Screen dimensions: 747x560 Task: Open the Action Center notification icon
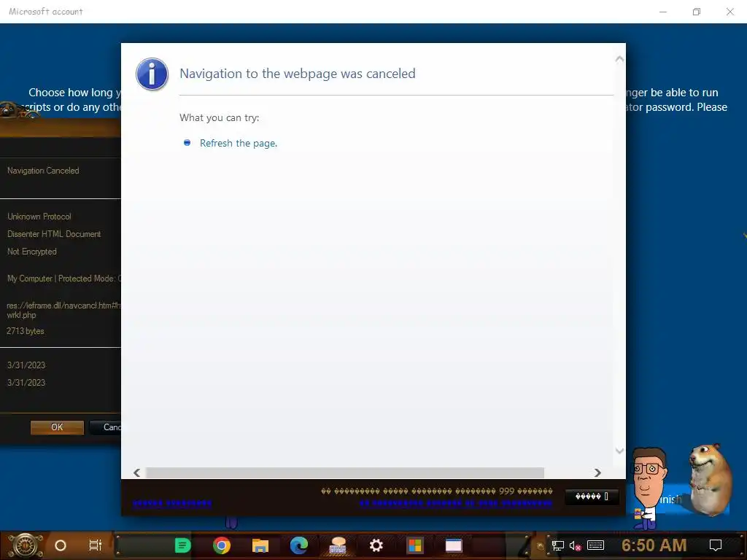(x=716, y=545)
